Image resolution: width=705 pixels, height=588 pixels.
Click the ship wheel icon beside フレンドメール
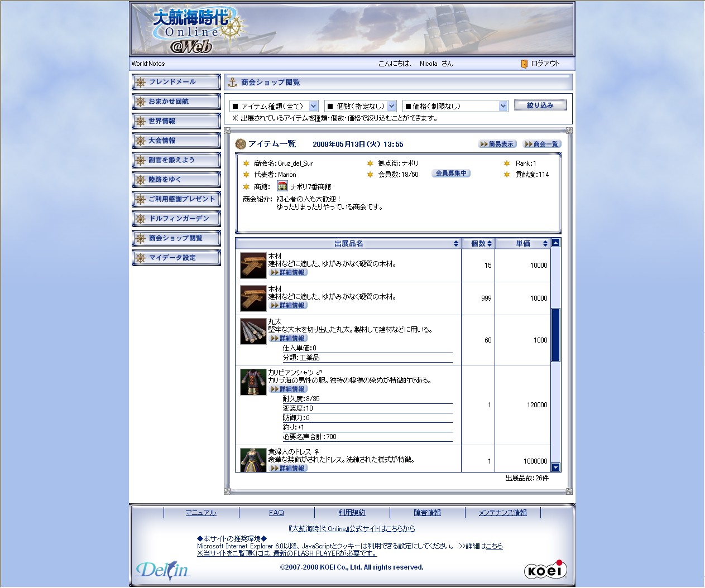[x=141, y=83]
